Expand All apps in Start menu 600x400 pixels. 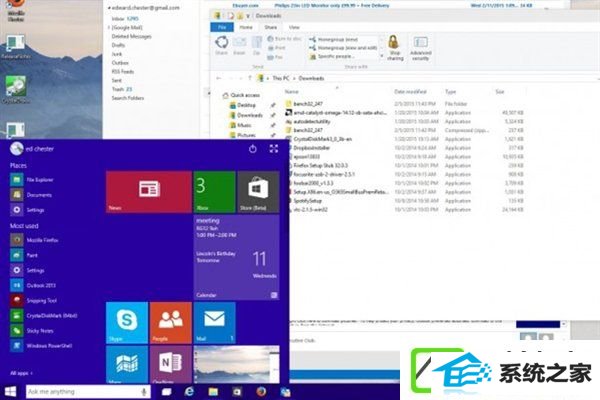(x=21, y=373)
